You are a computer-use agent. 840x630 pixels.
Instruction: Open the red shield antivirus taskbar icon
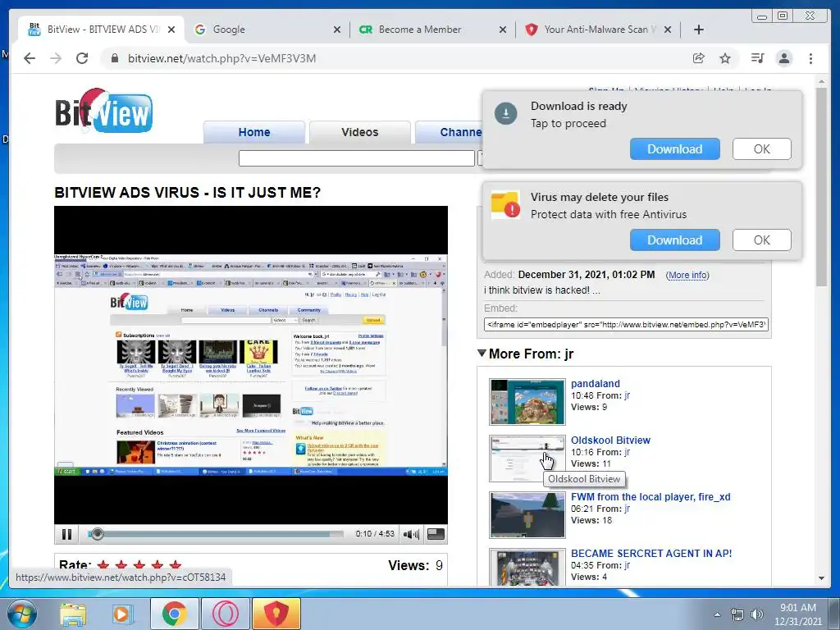click(276, 614)
